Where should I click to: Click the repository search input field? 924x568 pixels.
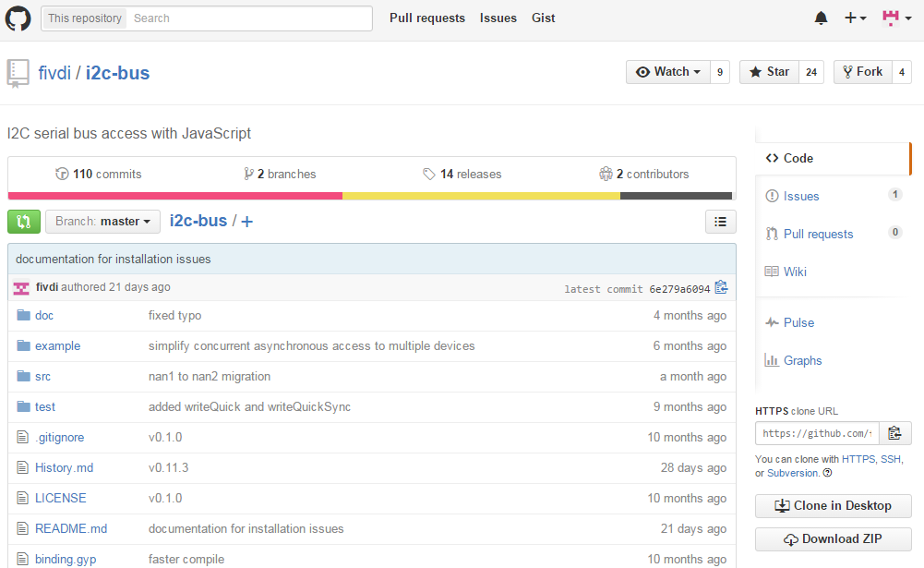(x=249, y=18)
